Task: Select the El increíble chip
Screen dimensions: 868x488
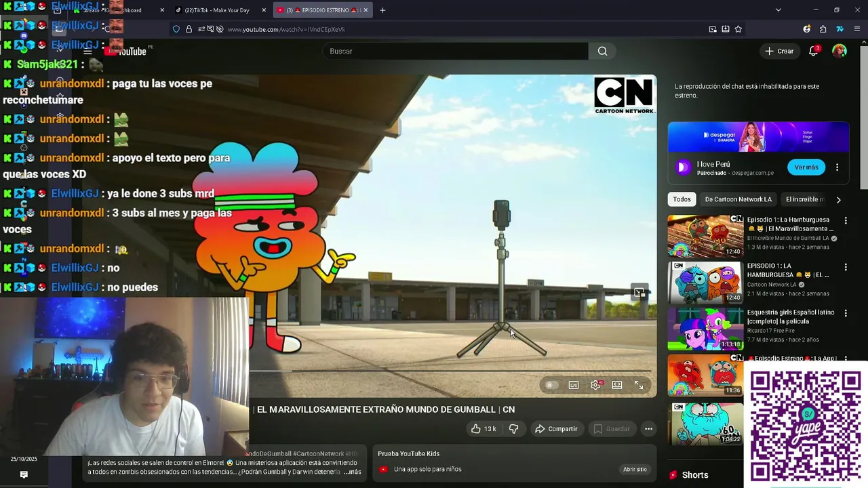Action: tap(804, 199)
